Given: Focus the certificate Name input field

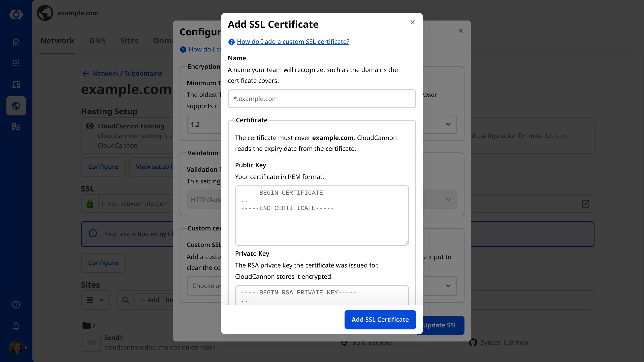Looking at the screenshot, I should click(322, 99).
